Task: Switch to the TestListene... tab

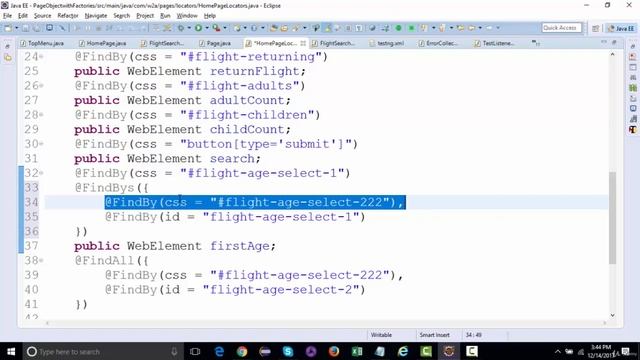Action: [494, 43]
